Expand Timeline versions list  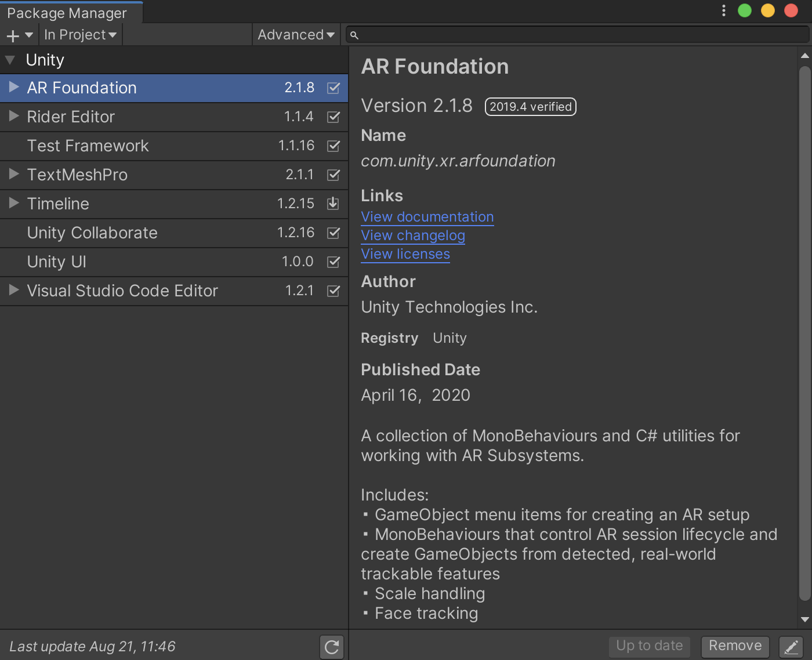tap(14, 204)
